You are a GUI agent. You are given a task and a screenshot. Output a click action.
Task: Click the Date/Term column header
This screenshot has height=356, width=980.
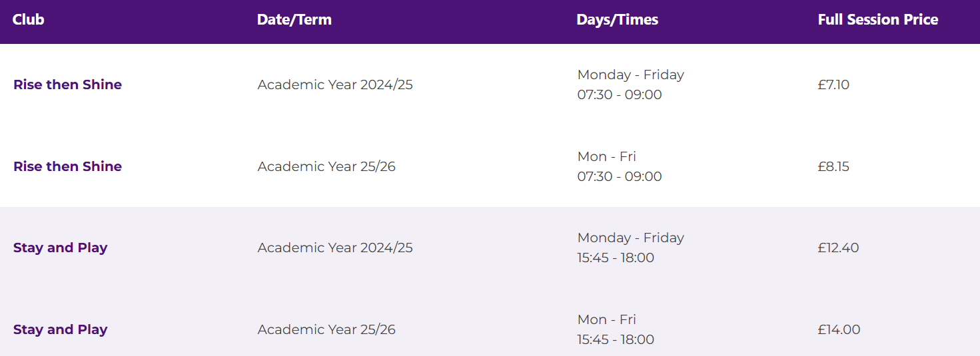coord(294,20)
